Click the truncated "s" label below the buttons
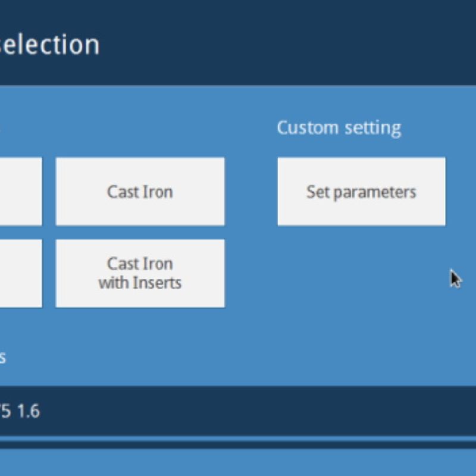 tap(2, 358)
